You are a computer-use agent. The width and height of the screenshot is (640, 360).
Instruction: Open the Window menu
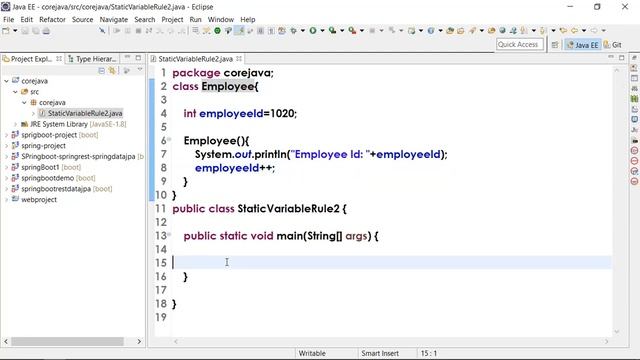click(x=221, y=20)
